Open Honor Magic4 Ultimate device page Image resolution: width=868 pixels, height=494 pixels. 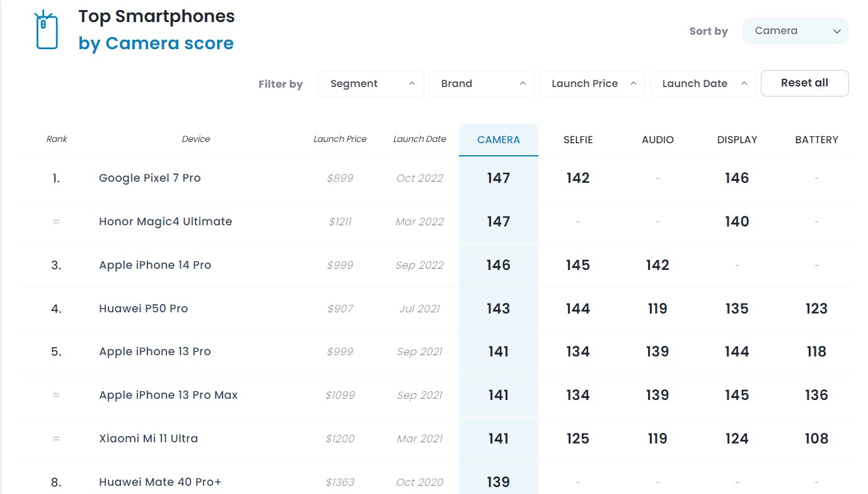pyautogui.click(x=165, y=221)
